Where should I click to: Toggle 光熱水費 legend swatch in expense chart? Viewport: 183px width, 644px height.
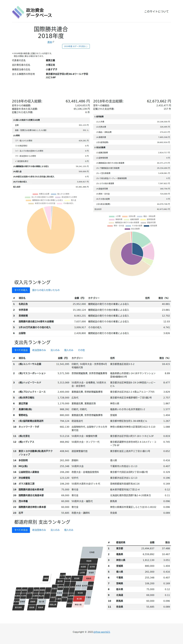point(125,216)
